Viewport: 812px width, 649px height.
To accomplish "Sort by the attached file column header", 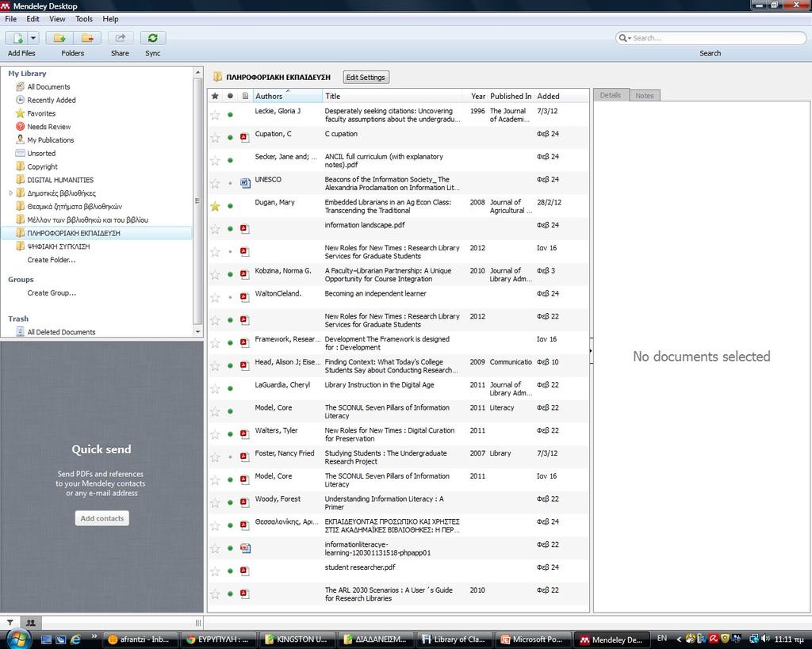I will point(245,96).
